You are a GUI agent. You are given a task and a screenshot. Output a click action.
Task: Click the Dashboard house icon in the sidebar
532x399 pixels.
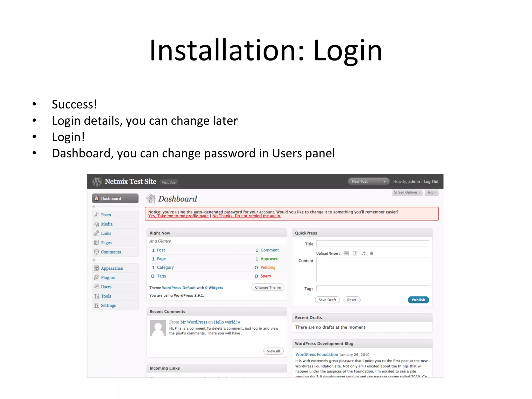pos(97,198)
